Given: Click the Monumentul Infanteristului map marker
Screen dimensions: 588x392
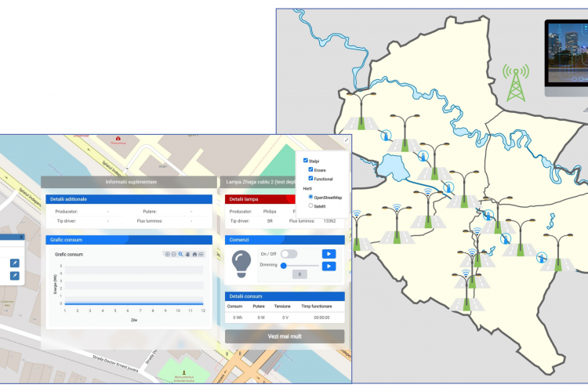Looking at the screenshot, I should pyautogui.click(x=184, y=373).
